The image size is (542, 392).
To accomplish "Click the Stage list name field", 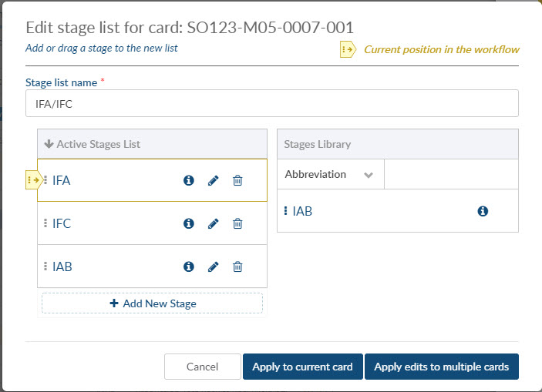I will coord(271,104).
